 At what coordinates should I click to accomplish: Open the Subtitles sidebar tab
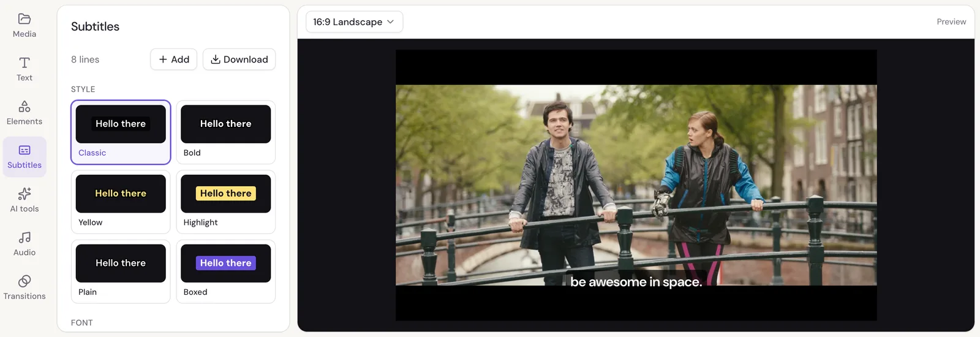[24, 157]
